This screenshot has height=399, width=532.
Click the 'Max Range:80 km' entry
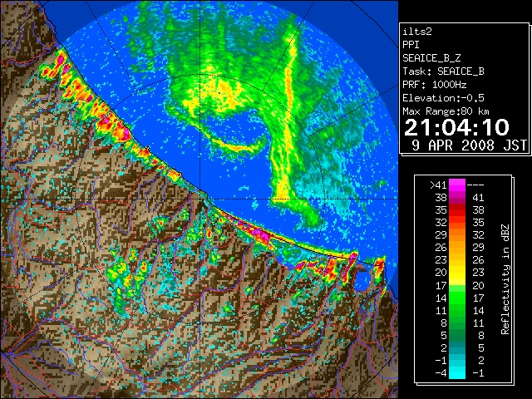446,111
